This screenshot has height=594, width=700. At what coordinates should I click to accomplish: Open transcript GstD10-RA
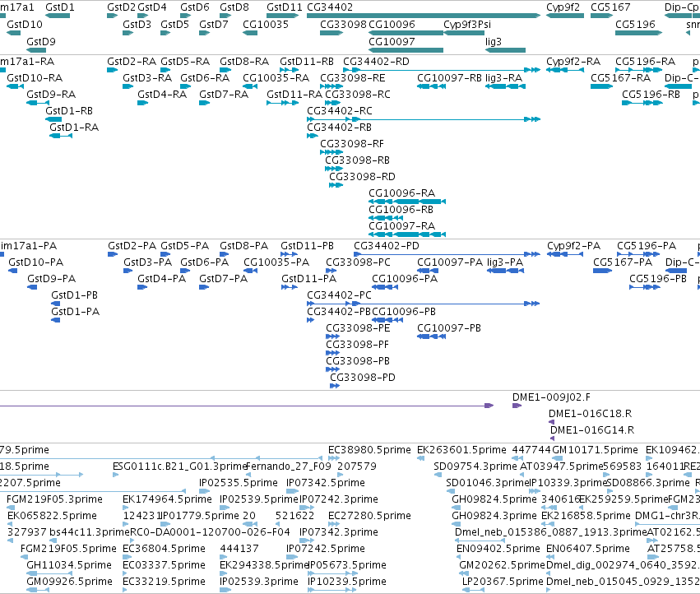click(35, 78)
